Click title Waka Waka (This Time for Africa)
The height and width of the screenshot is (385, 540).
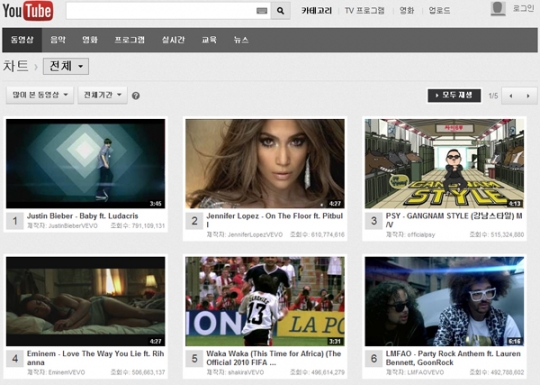pyautogui.click(x=274, y=358)
